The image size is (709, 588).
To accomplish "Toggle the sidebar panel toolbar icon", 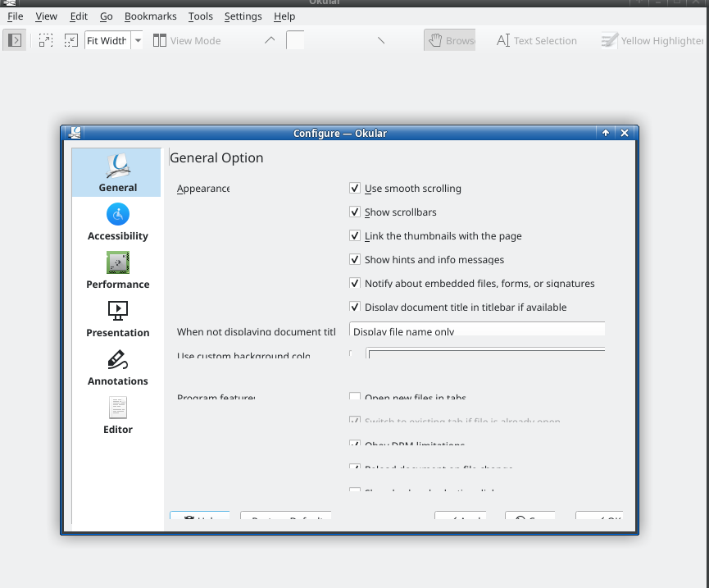I will pos(15,40).
